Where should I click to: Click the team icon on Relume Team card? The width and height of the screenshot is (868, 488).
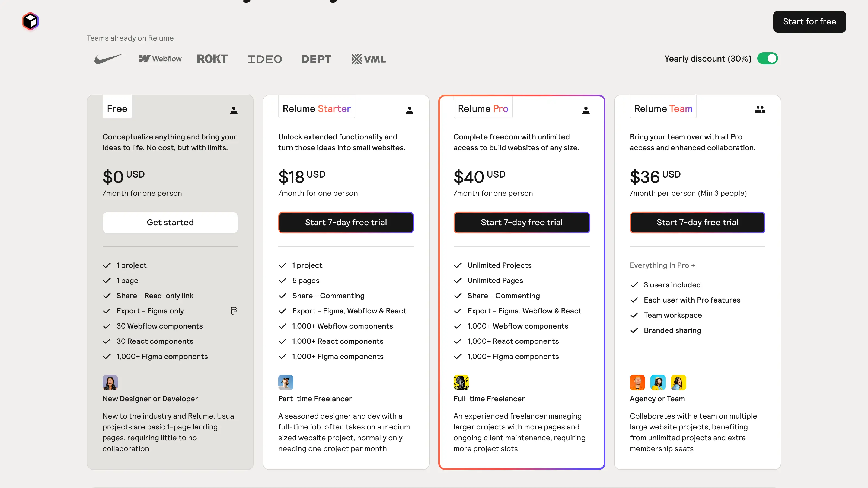click(x=760, y=109)
